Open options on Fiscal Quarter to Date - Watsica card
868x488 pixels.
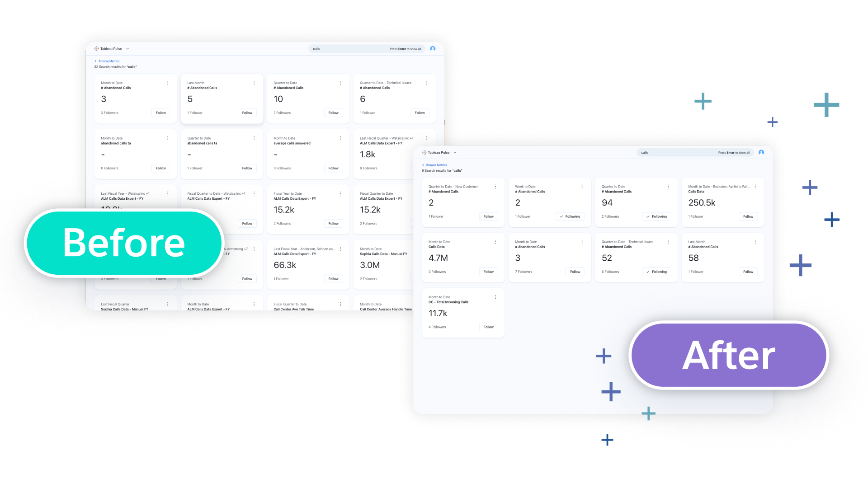(254, 193)
